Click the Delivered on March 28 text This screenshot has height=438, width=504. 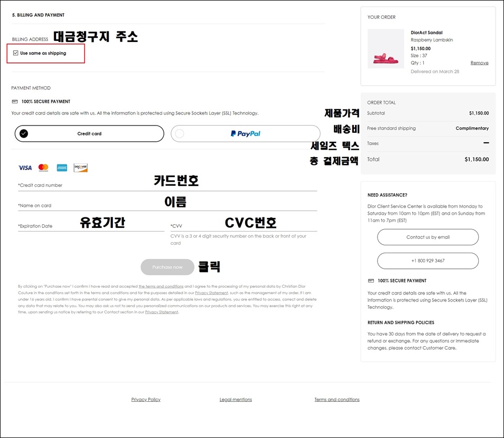tap(435, 71)
